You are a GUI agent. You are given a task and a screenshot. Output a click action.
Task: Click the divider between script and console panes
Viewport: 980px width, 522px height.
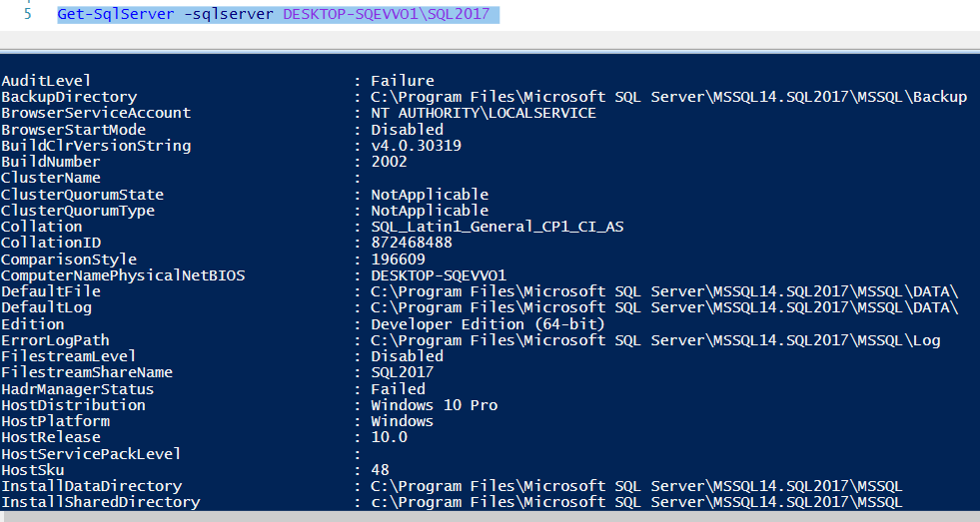point(490,51)
